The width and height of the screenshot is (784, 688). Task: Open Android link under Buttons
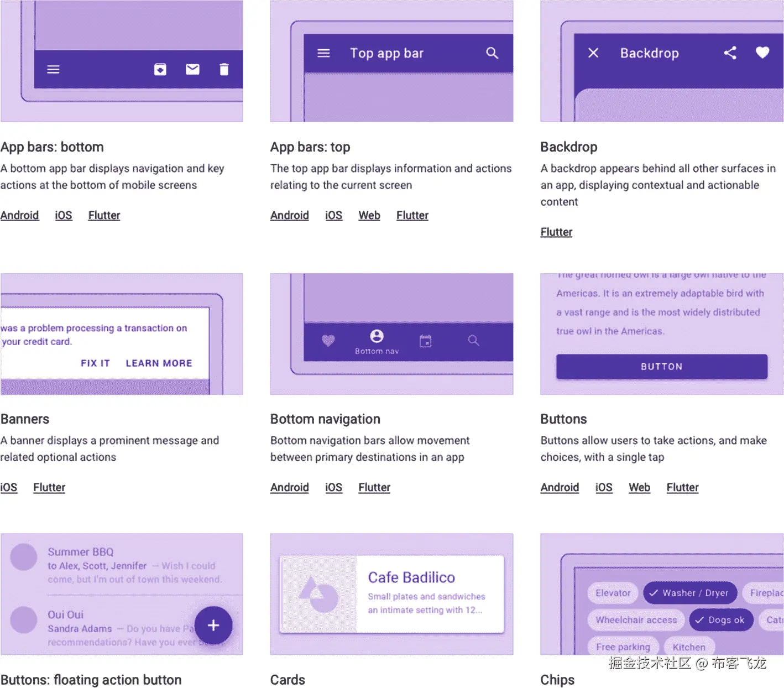point(560,487)
